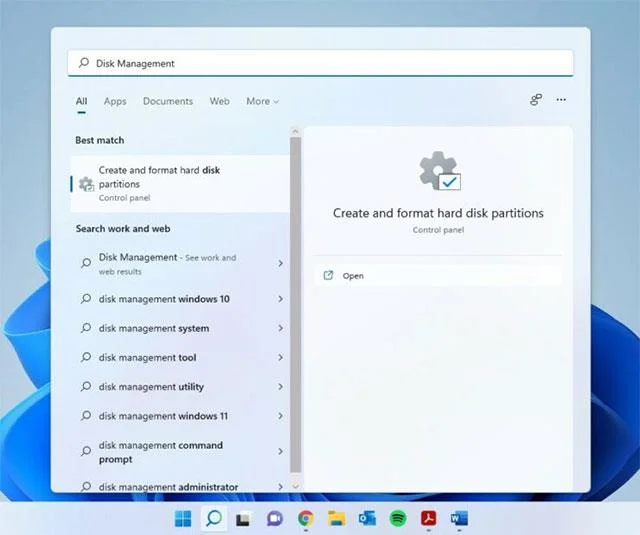Select 'Disk Management - See work and web results'
The image size is (640, 535).
coord(180,264)
